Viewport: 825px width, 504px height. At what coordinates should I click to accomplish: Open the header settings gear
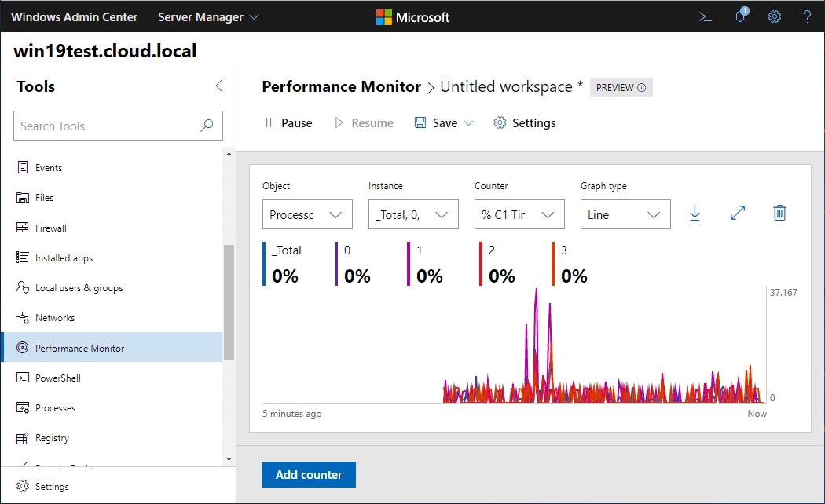click(x=775, y=16)
